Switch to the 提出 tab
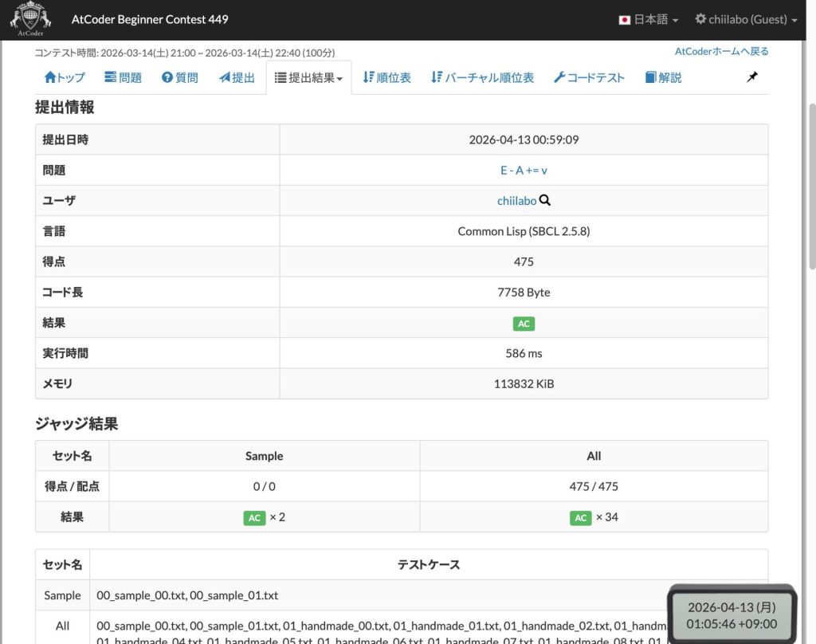 point(237,77)
